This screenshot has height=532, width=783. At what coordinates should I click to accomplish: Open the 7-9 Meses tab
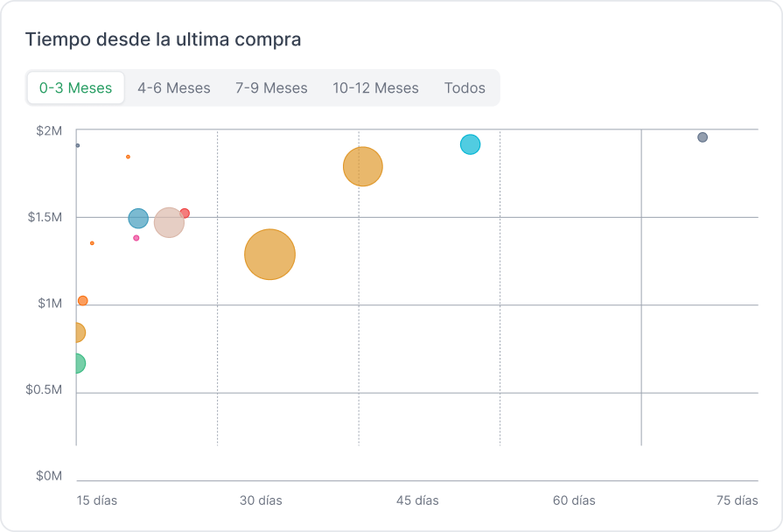click(x=271, y=88)
